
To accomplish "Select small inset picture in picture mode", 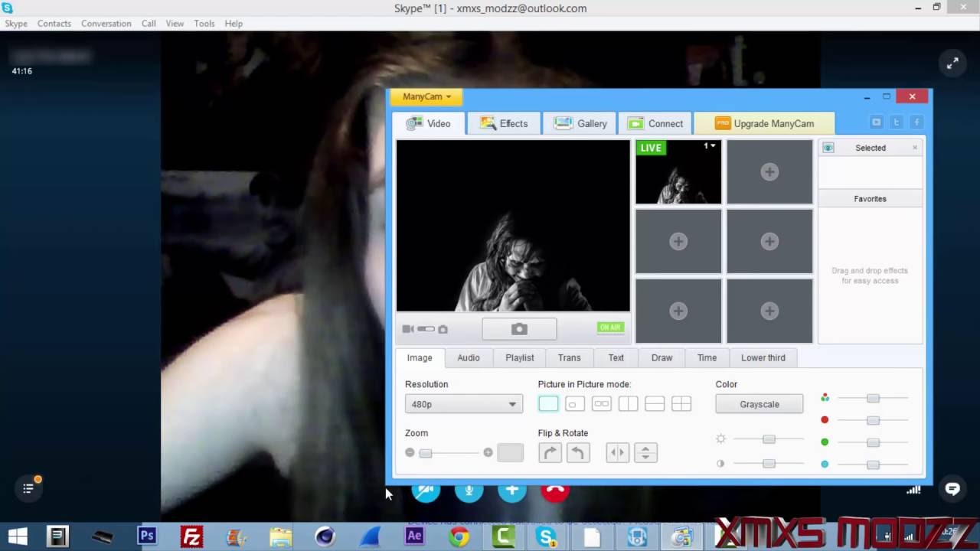I will (x=575, y=404).
